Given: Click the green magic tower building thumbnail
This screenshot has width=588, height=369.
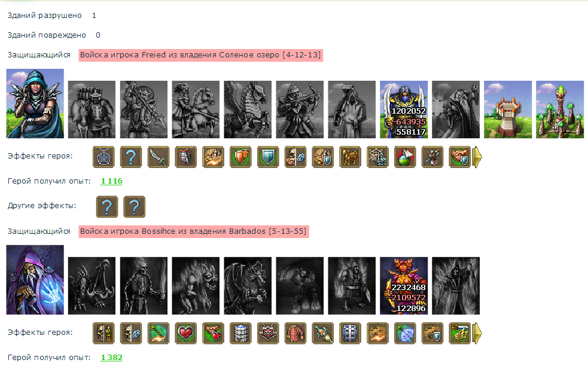Looking at the screenshot, I should [559, 109].
